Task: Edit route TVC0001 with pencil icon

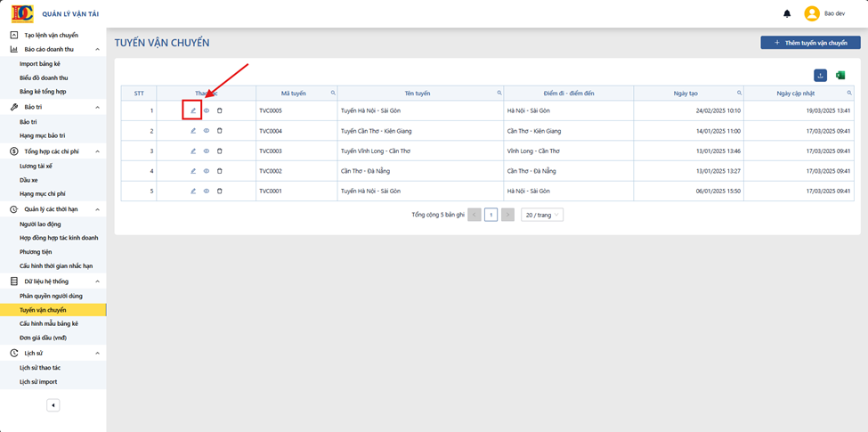Action: (x=193, y=191)
